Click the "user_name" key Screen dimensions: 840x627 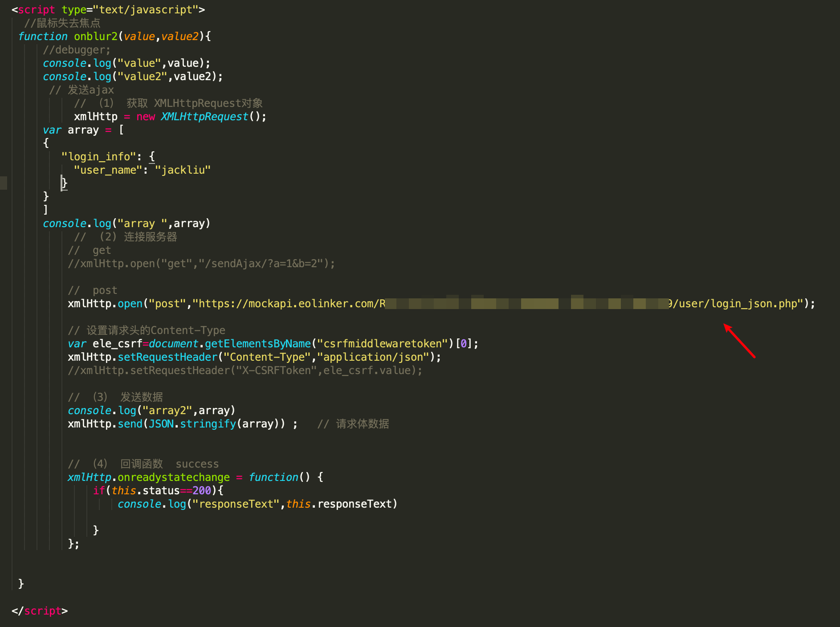(x=108, y=170)
